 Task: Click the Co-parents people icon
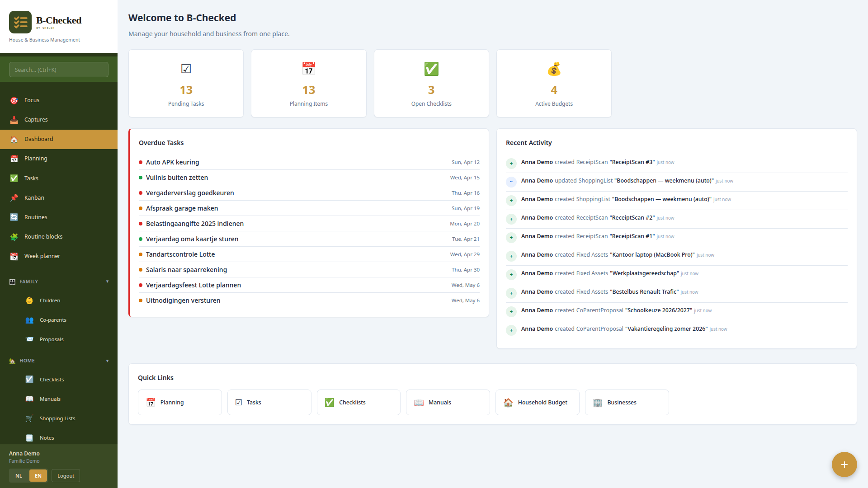[29, 320]
